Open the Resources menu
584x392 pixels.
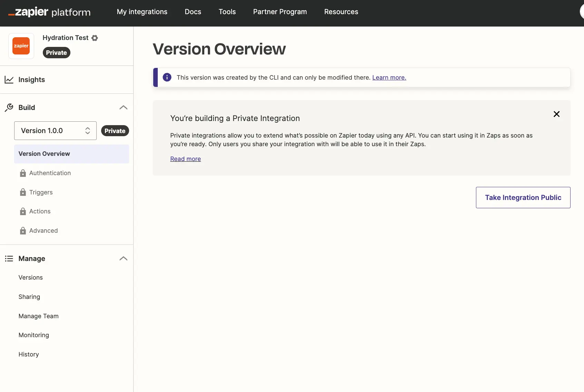click(x=341, y=12)
